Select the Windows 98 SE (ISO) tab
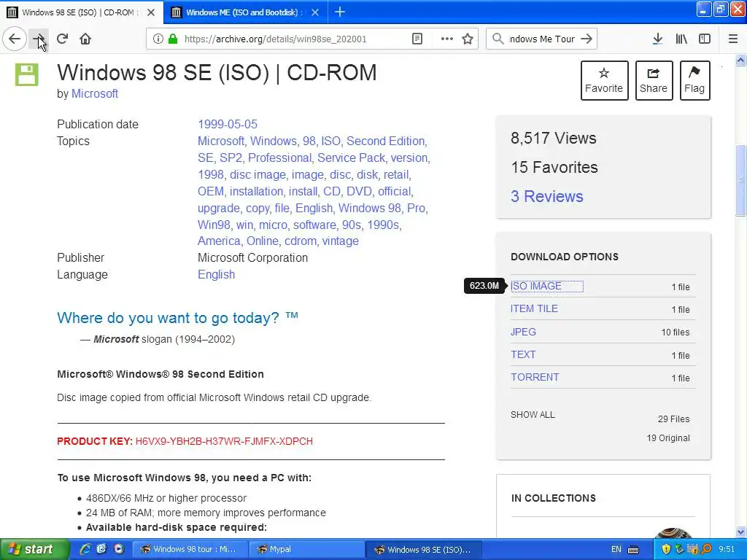Image resolution: width=747 pixels, height=560 pixels. (x=81, y=12)
